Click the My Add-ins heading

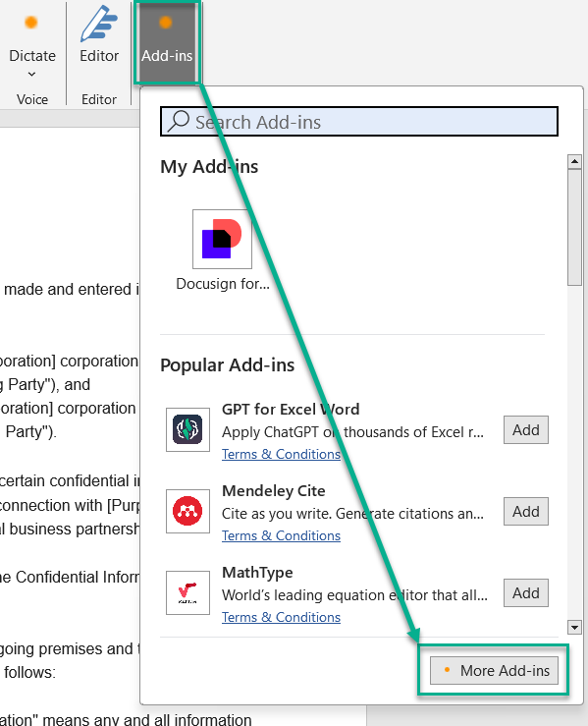click(209, 167)
